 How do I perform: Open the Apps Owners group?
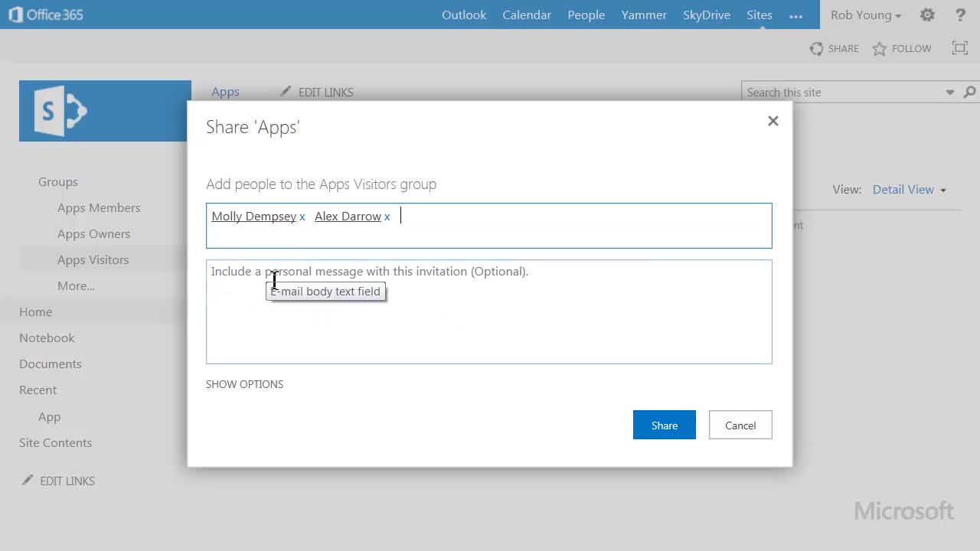point(93,234)
